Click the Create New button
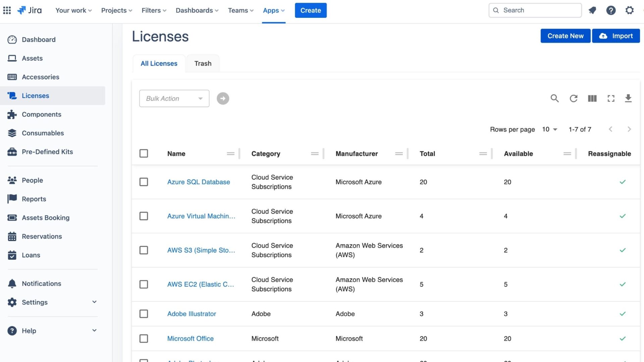The width and height of the screenshot is (644, 362). pyautogui.click(x=566, y=36)
